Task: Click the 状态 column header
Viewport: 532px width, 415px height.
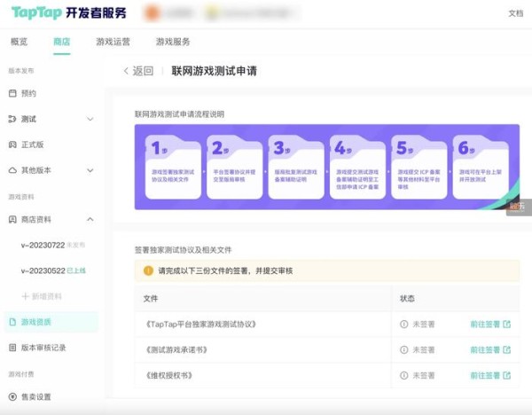Action: (407, 298)
